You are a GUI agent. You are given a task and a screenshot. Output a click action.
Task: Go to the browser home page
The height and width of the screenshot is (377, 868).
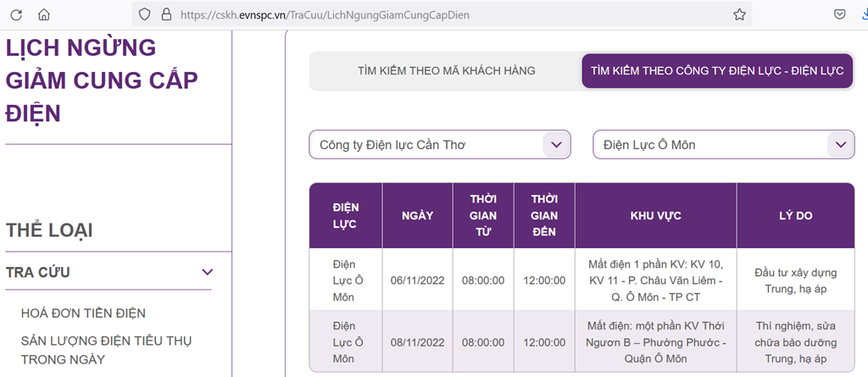pos(44,14)
